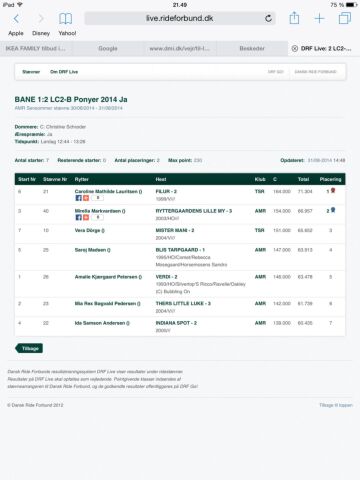Click Google+ icon under Mirella Markvardsen
Screen dimensions: 360x480
point(86,217)
